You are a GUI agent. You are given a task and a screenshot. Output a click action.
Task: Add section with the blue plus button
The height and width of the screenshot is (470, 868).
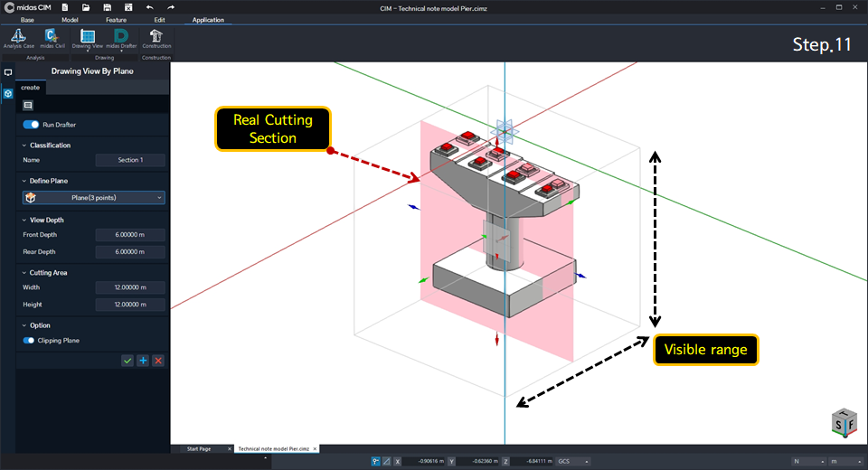point(143,361)
